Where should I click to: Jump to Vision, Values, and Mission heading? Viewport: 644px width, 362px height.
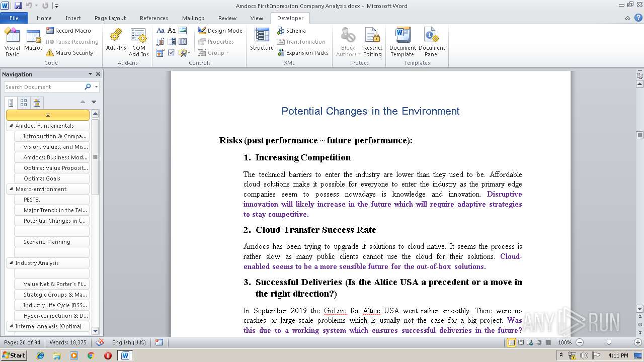(x=52, y=147)
